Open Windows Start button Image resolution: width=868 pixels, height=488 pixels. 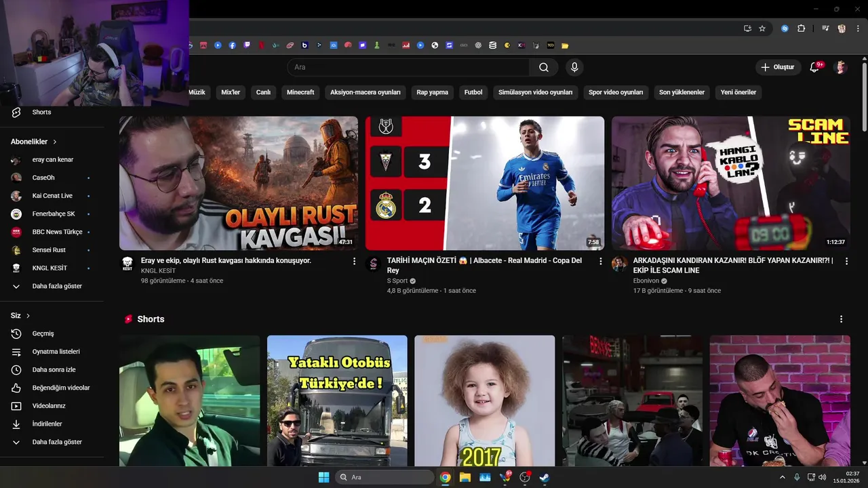pyautogui.click(x=323, y=477)
